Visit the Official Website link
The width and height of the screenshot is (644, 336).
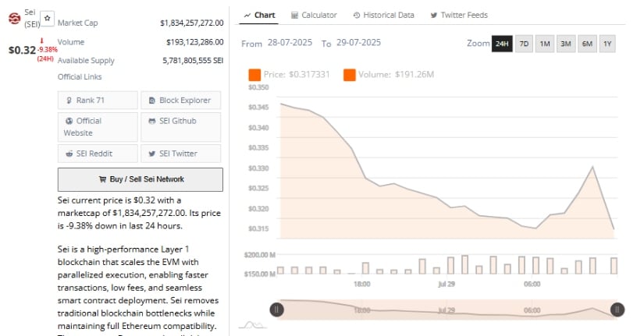tap(98, 127)
